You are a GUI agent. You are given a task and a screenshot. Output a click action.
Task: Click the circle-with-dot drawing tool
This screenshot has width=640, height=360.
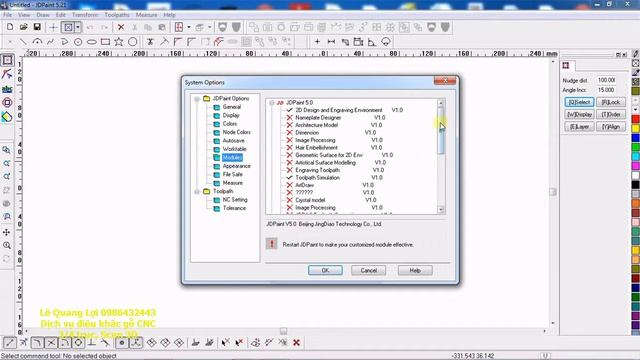[x=78, y=42]
